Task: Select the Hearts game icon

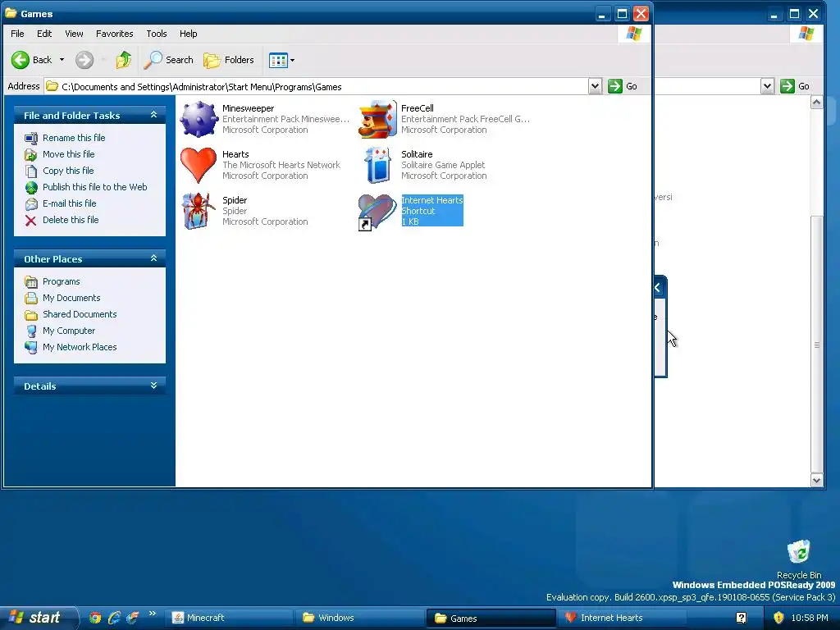Action: coord(199,165)
